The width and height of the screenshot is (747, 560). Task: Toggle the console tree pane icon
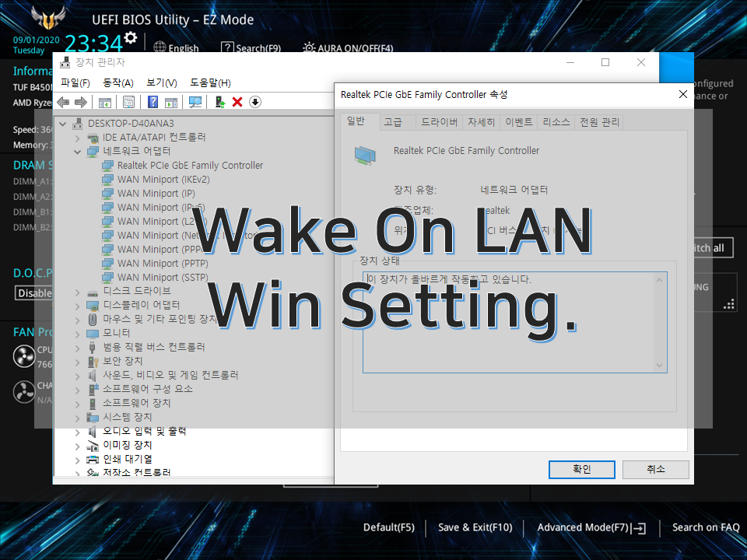tap(105, 102)
